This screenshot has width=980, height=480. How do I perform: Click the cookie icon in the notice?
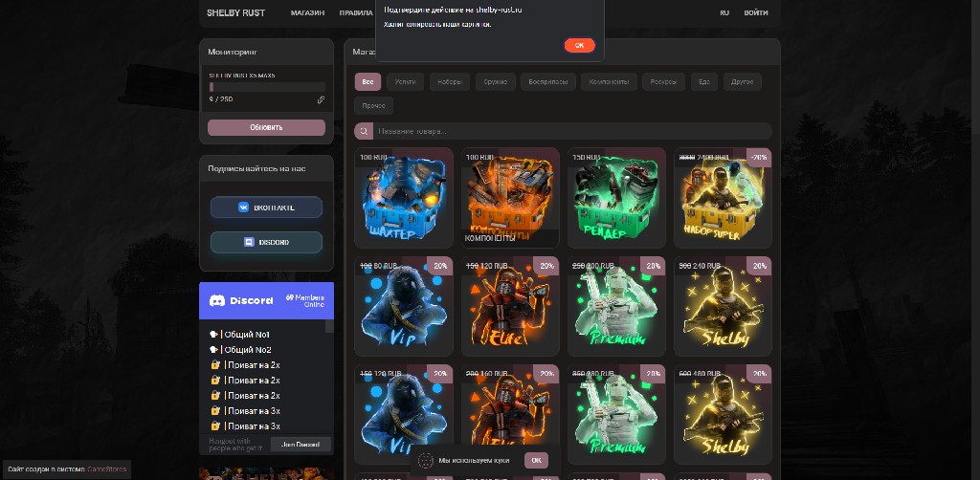click(x=427, y=460)
